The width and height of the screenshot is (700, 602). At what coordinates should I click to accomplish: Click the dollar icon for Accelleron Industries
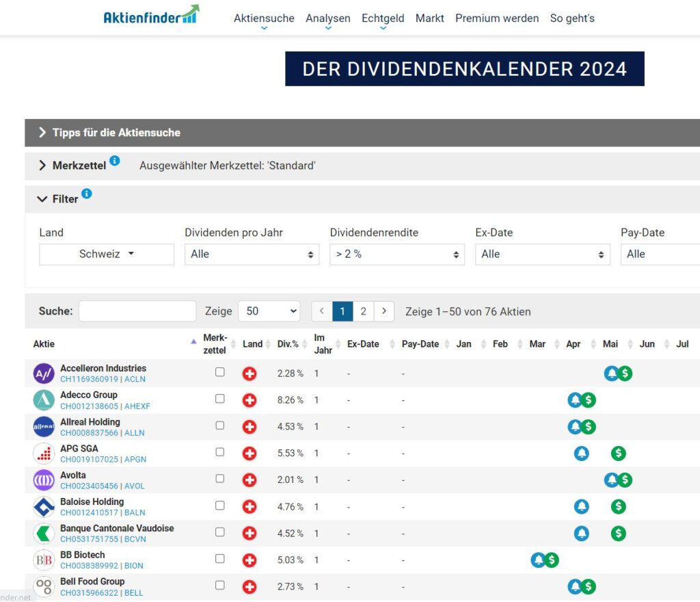click(x=625, y=374)
